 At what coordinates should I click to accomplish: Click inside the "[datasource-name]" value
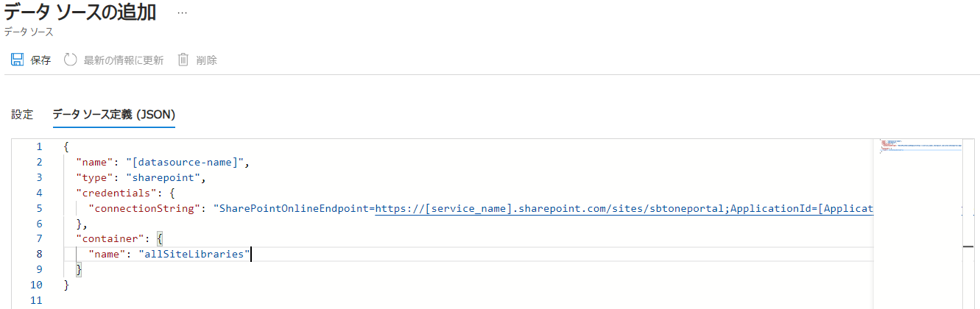[187, 163]
